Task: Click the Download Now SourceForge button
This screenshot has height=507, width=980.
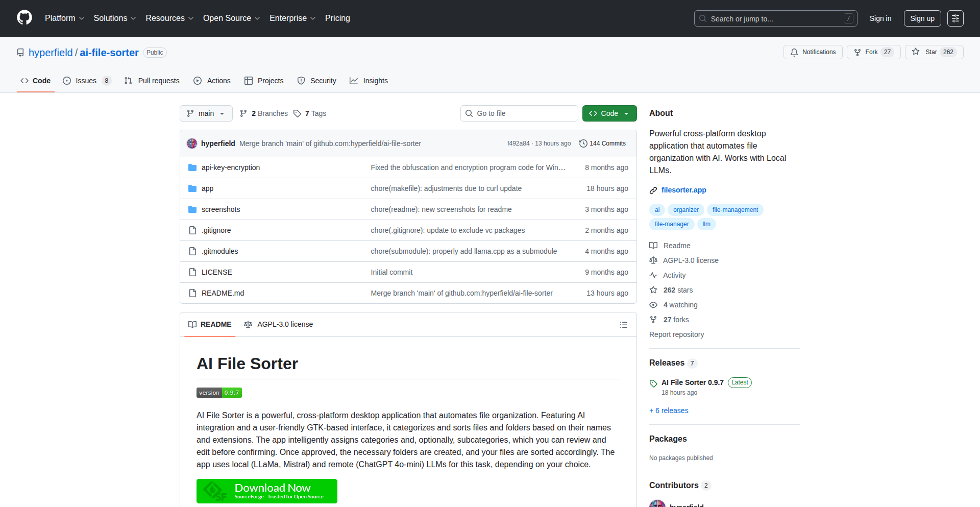Action: pos(267,491)
